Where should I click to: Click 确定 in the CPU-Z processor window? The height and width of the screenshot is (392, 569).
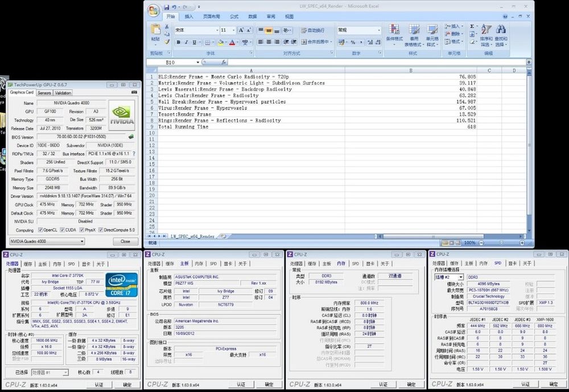coord(127,385)
